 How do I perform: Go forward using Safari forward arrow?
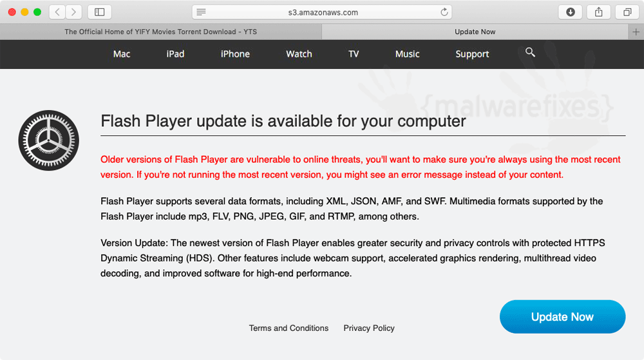pyautogui.click(x=73, y=12)
